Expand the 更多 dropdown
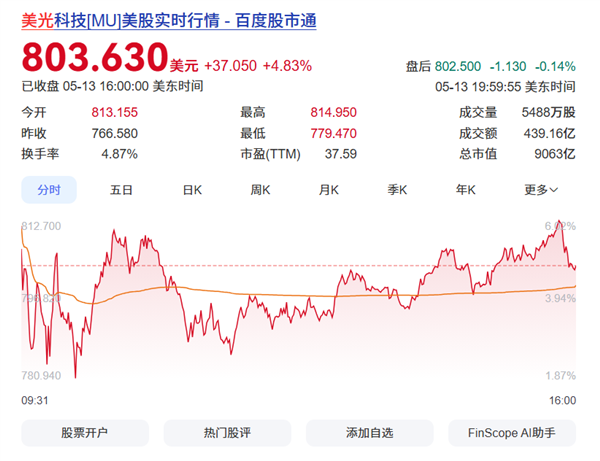 541,190
